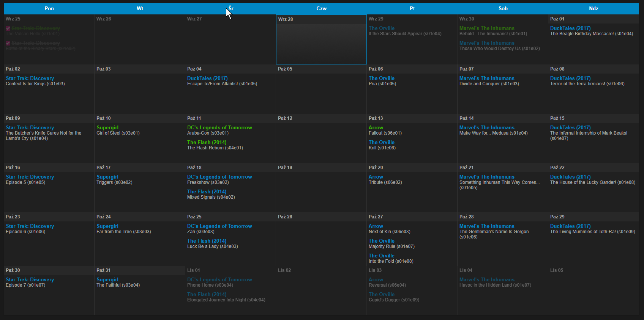Viewport: 644px width, 320px height.
Task: Click the Ndz column header
Action: click(593, 8)
